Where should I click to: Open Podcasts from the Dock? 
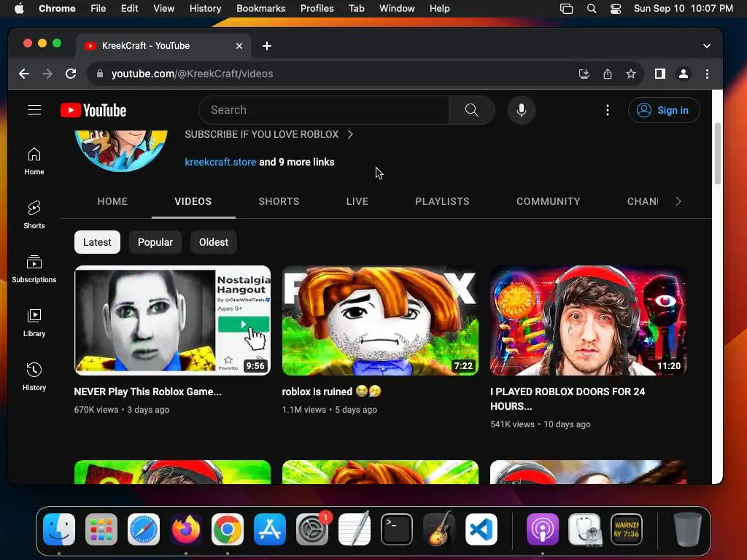pos(542,529)
